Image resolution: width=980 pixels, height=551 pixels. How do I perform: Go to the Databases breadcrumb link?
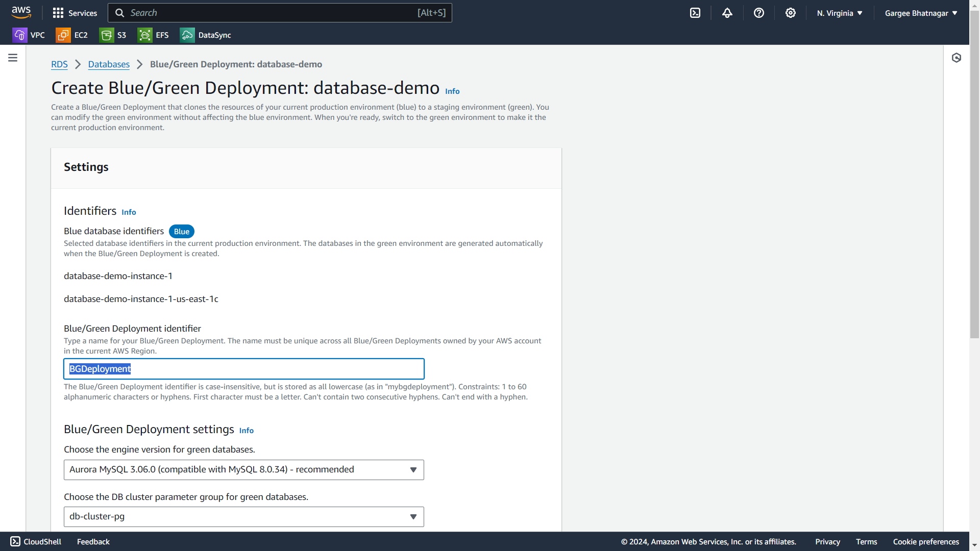click(x=109, y=64)
